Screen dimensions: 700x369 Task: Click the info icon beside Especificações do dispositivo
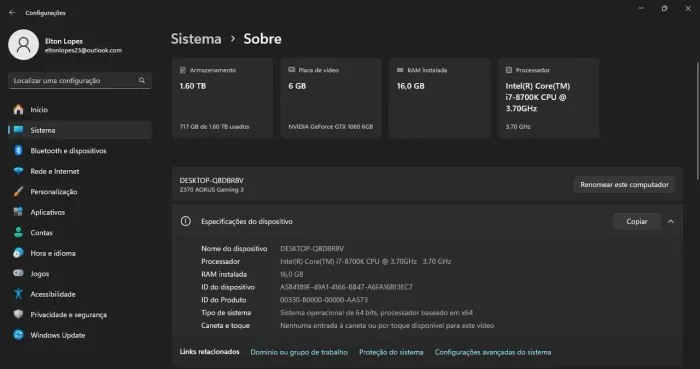pos(186,221)
